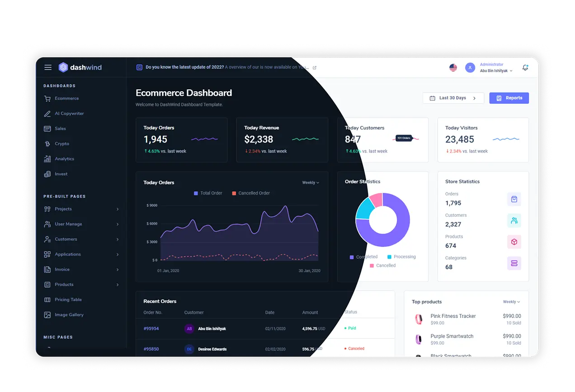
Task: Go to the Sales menu item
Action: (60, 129)
